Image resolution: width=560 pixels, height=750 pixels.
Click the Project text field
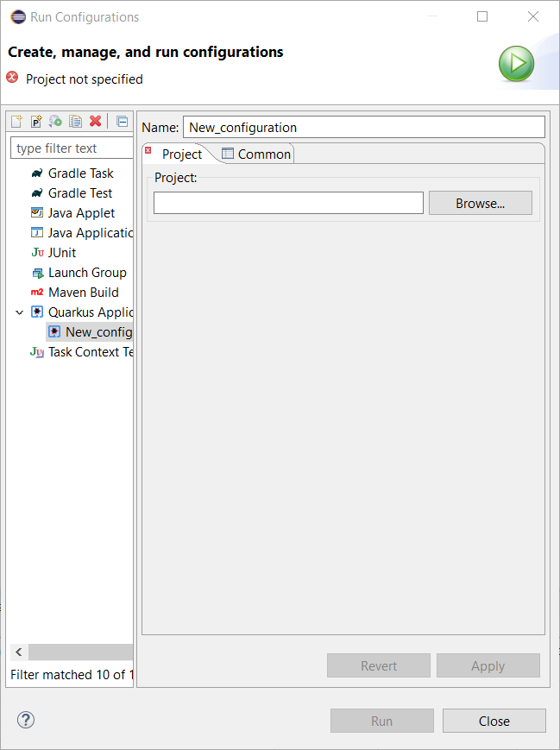[288, 204]
